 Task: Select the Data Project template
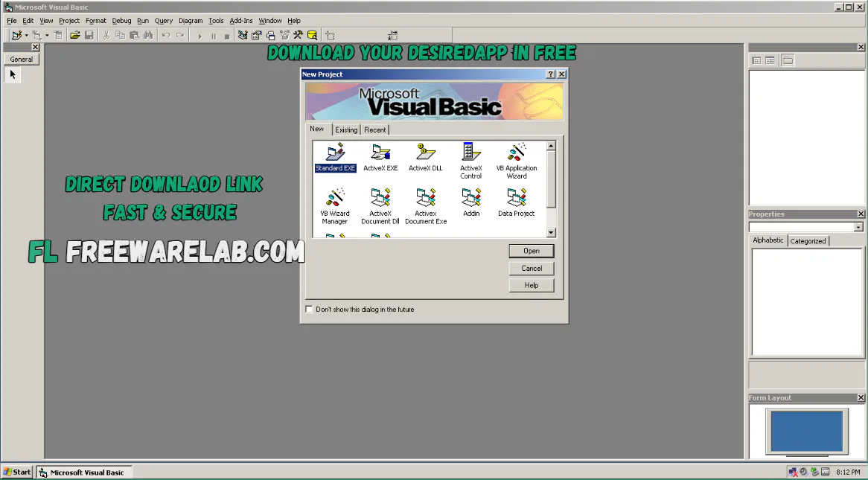(516, 201)
